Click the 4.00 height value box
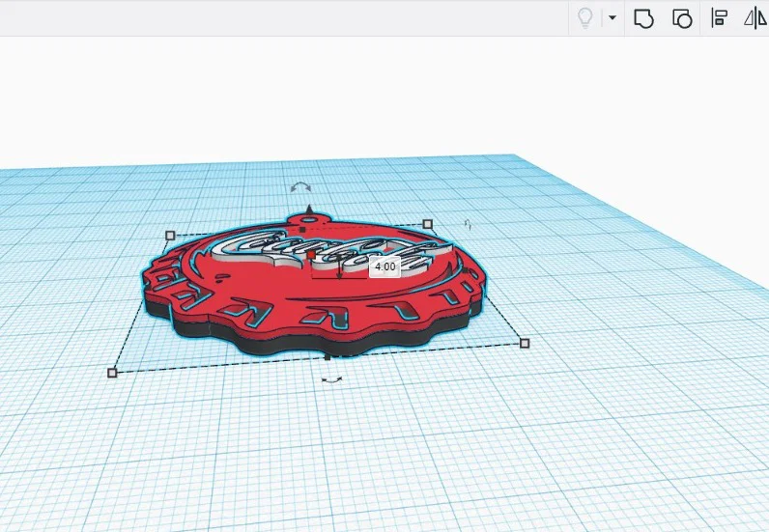Screen dimensions: 769x532 point(384,266)
